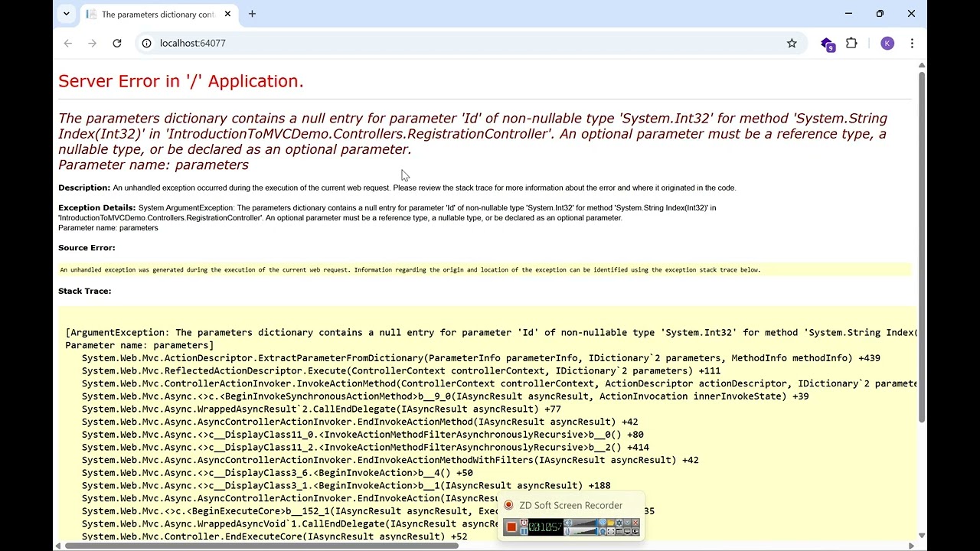Screen dimensions: 980x551
Task: Click the EndInvokeActionMethodWithFilters stack line
Action: [x=390, y=460]
